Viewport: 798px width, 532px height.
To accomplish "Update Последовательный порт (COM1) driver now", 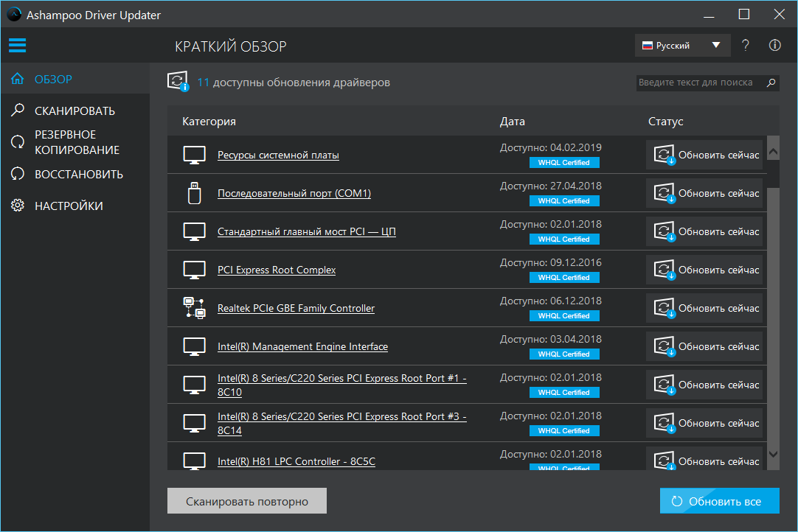I will click(704, 193).
